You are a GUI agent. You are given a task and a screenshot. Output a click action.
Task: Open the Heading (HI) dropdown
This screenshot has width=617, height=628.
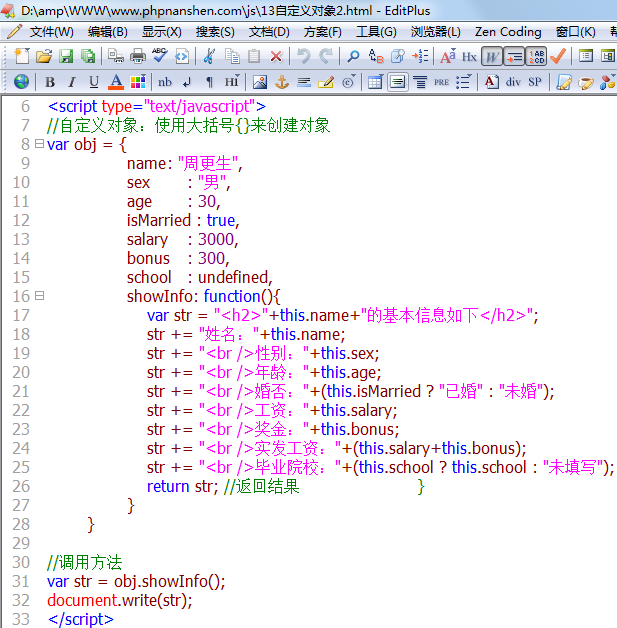tap(232, 82)
